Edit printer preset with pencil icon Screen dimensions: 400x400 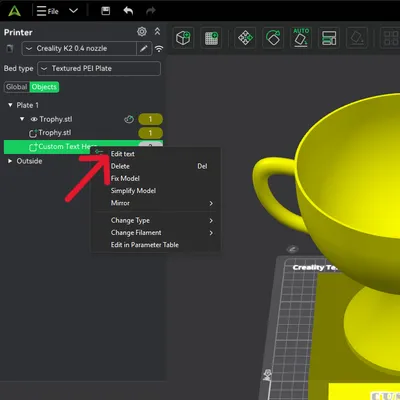[x=144, y=49]
